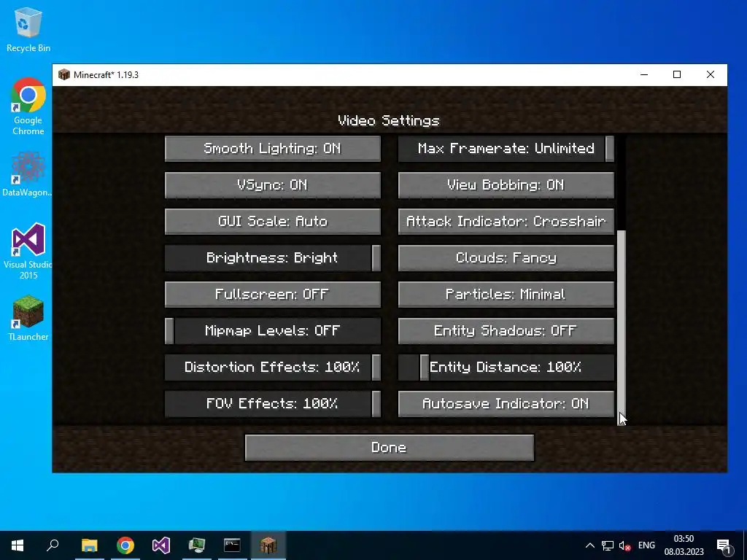This screenshot has height=560, width=747.
Task: Open the monitor app in taskbar
Action: tap(197, 545)
